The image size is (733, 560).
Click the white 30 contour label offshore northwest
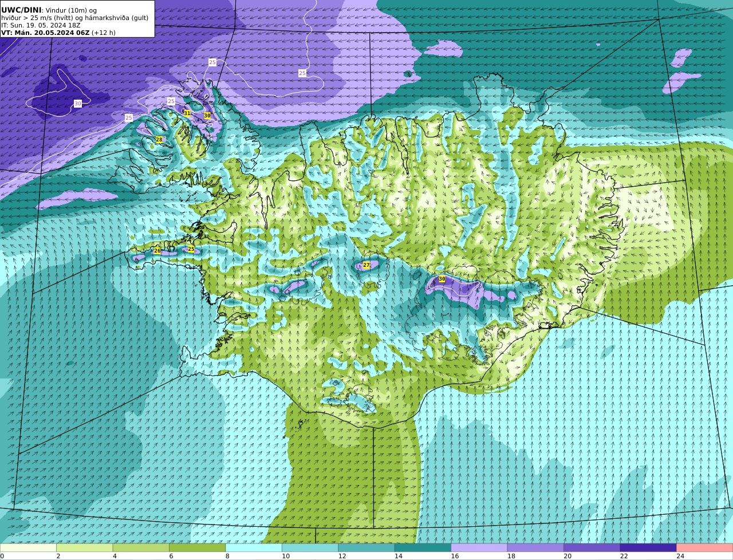coord(78,104)
